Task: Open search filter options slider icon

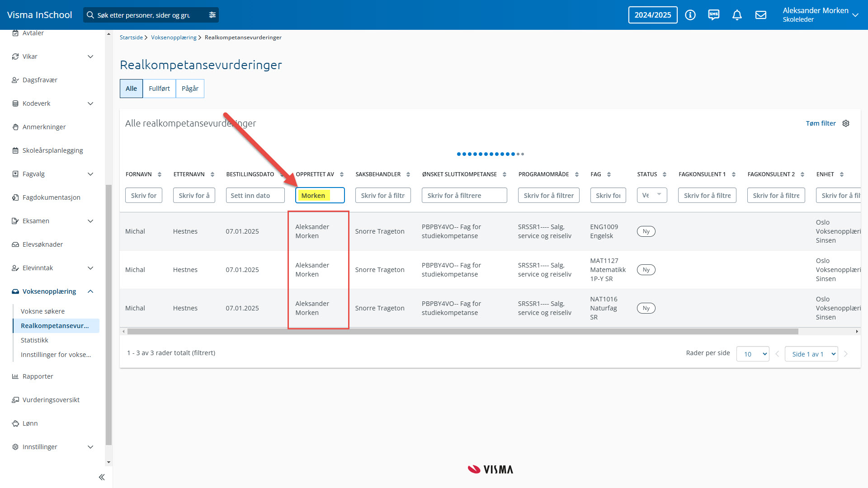Action: coord(212,15)
